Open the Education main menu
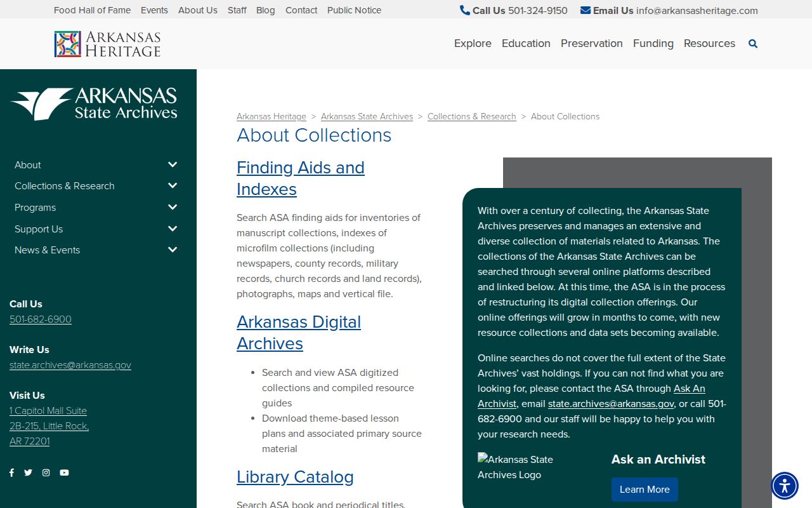 click(x=526, y=43)
